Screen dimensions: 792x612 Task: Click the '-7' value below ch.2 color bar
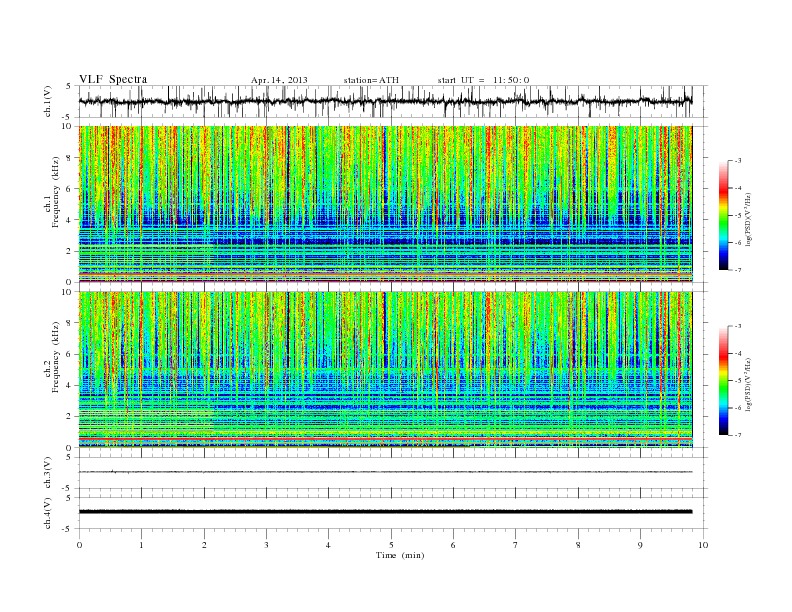[738, 435]
